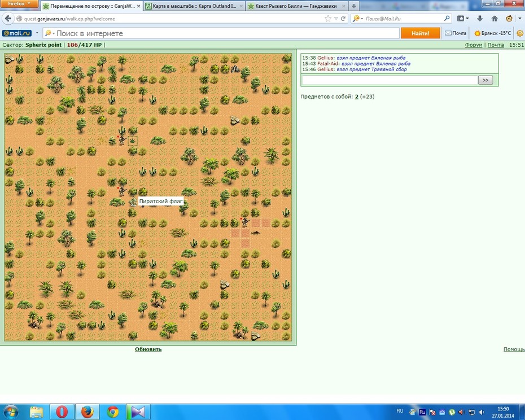
Task: Pick the fish item on the map
Action: click(x=256, y=233)
